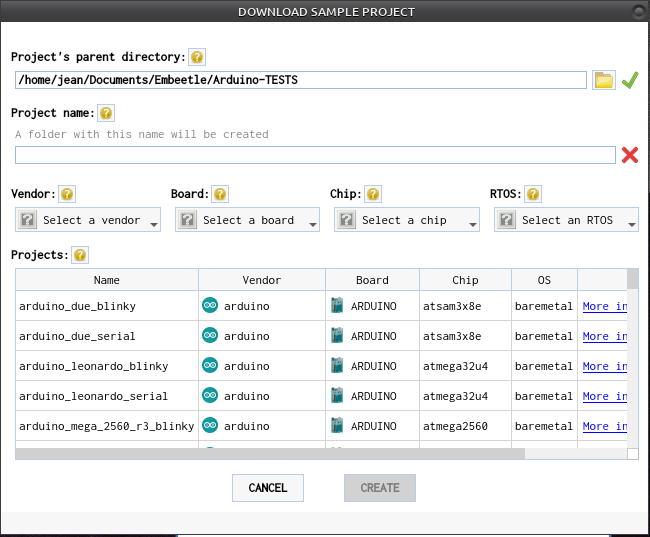Open More info link for arduino_due_serial
This screenshot has width=650, height=537.
[x=605, y=336]
